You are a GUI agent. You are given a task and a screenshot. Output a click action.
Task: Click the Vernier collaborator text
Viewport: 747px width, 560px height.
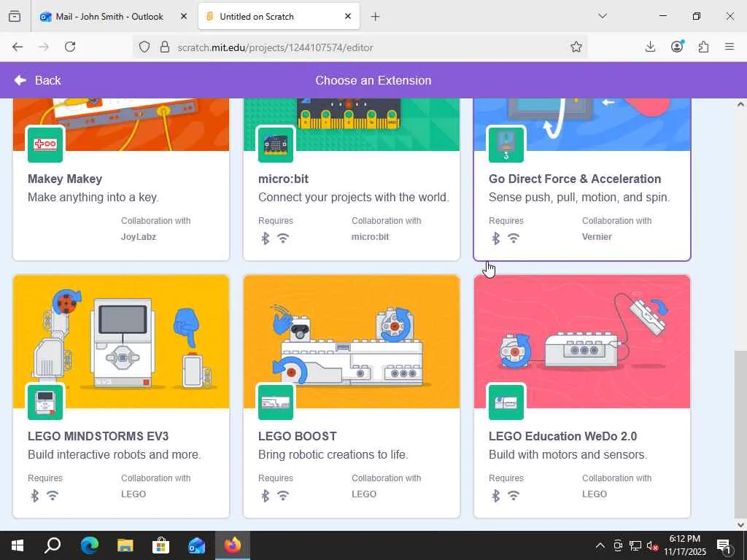(597, 237)
